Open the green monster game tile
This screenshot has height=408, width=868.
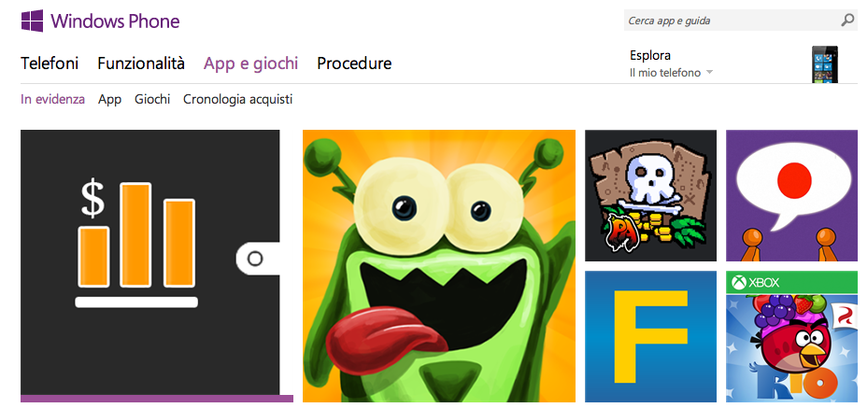[439, 266]
